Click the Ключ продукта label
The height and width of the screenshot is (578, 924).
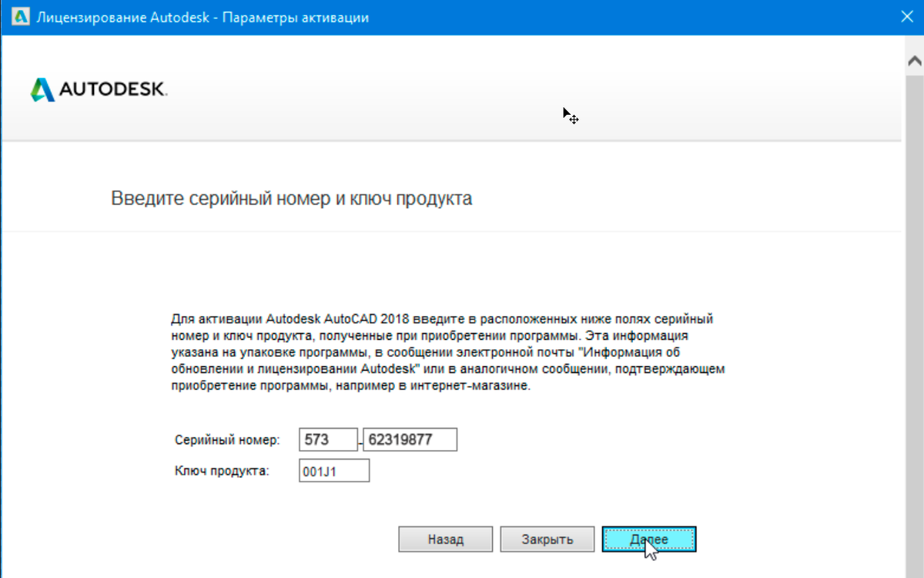[222, 471]
